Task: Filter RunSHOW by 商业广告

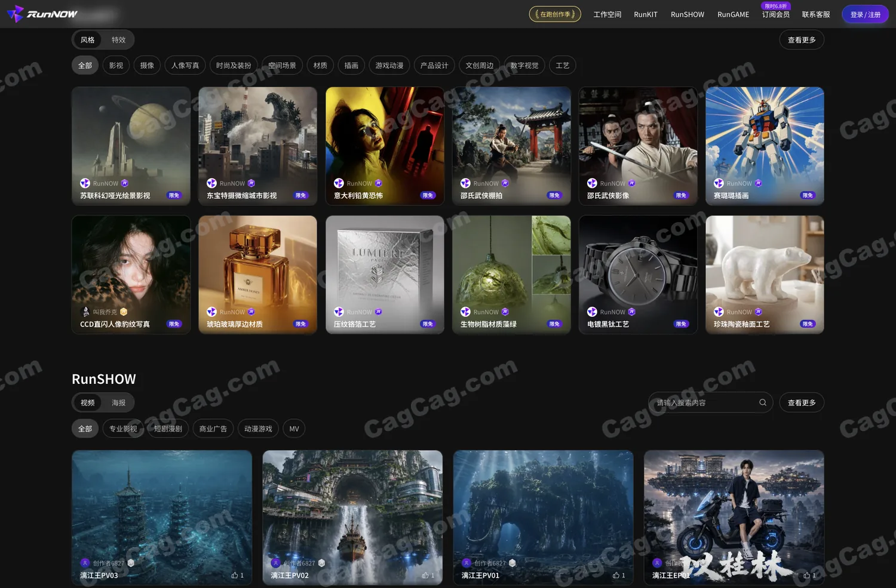Action: [x=213, y=429]
